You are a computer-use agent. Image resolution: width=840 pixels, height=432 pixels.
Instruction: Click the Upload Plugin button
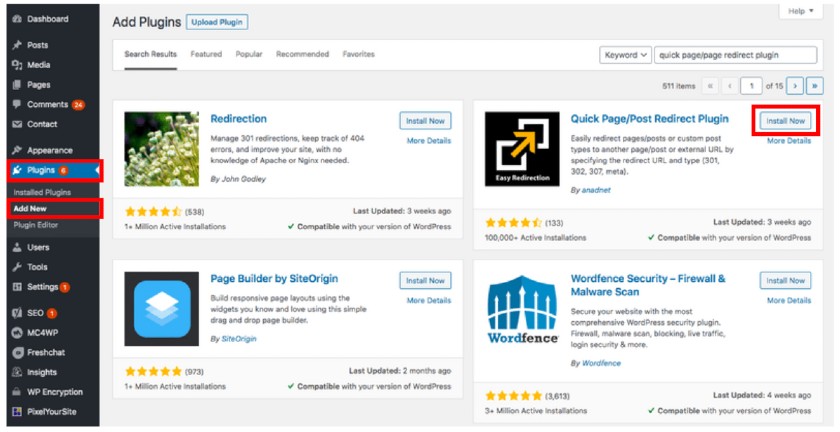(x=217, y=22)
